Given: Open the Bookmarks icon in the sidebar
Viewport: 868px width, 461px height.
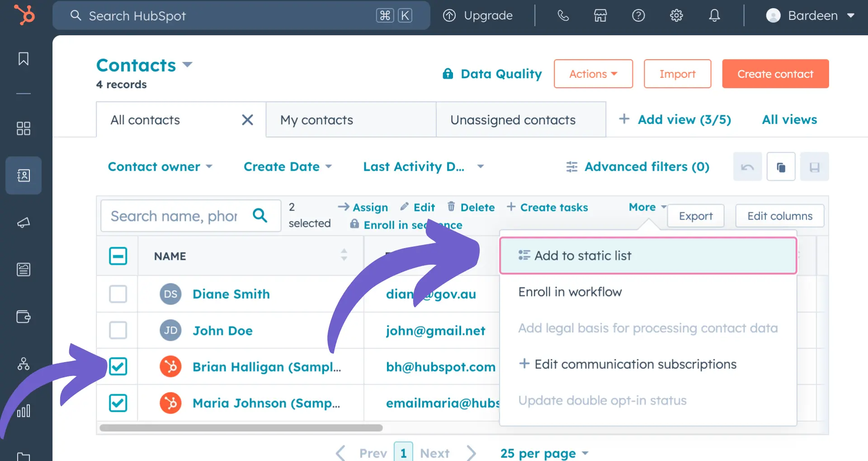Looking at the screenshot, I should pos(24,59).
